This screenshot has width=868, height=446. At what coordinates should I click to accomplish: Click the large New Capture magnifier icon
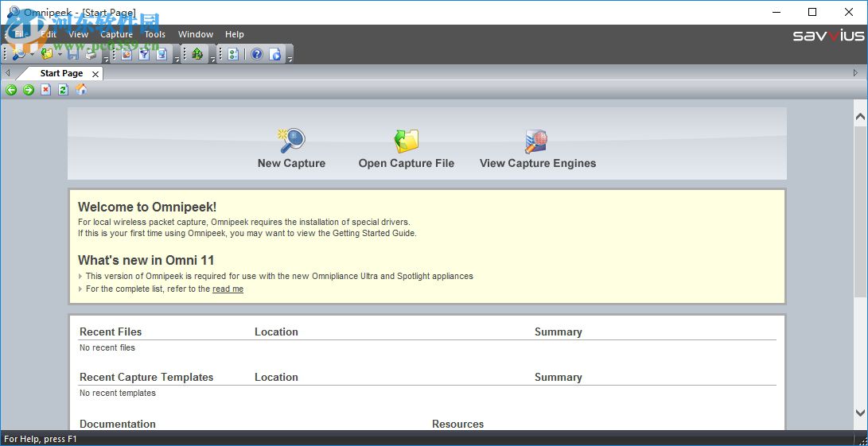pyautogui.click(x=291, y=141)
